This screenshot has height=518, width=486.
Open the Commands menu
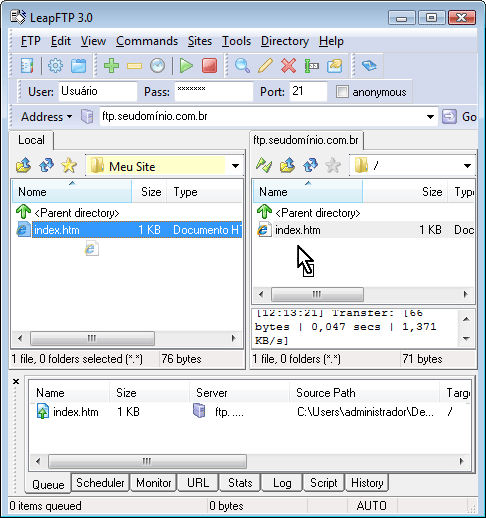tap(147, 41)
